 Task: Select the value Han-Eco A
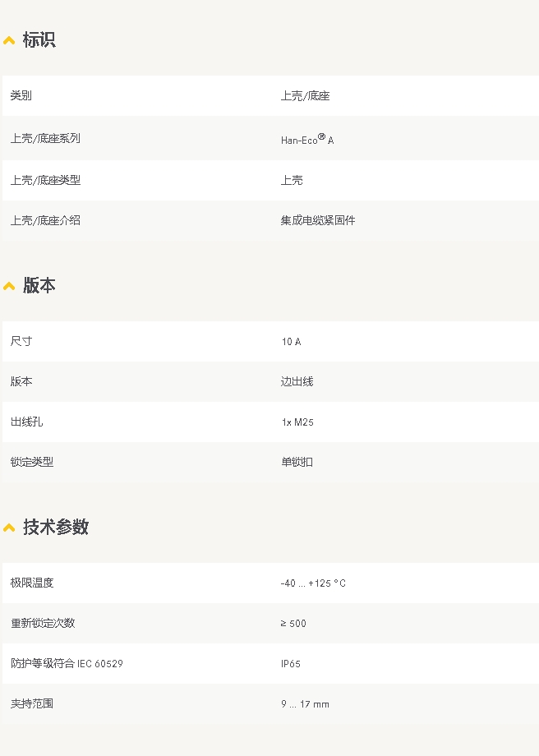tap(307, 140)
